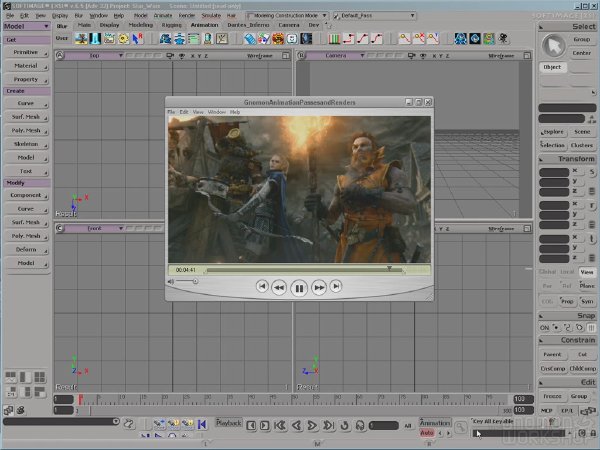Click the large select arrow icon in Select panel
The height and width of the screenshot is (450, 600).
pyautogui.click(x=554, y=46)
